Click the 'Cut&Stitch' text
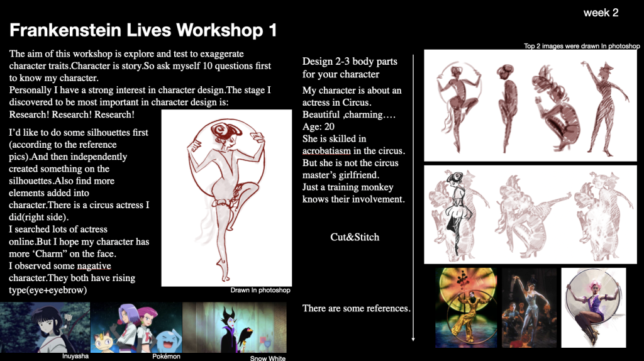644x361 pixels. (355, 237)
